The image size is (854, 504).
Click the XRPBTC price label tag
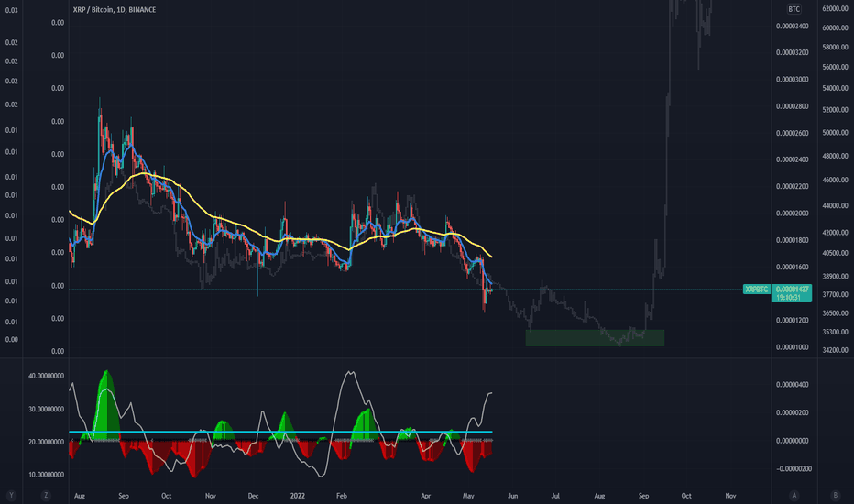pyautogui.click(x=757, y=290)
